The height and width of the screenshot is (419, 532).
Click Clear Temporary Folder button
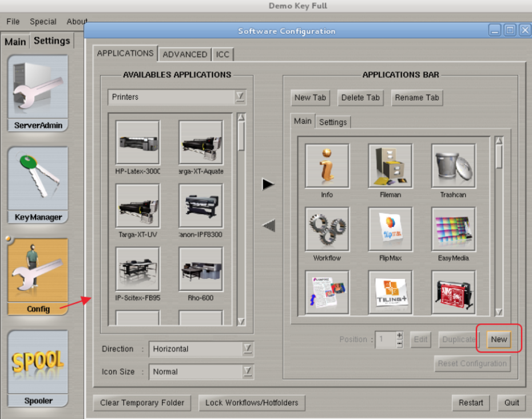tap(142, 402)
